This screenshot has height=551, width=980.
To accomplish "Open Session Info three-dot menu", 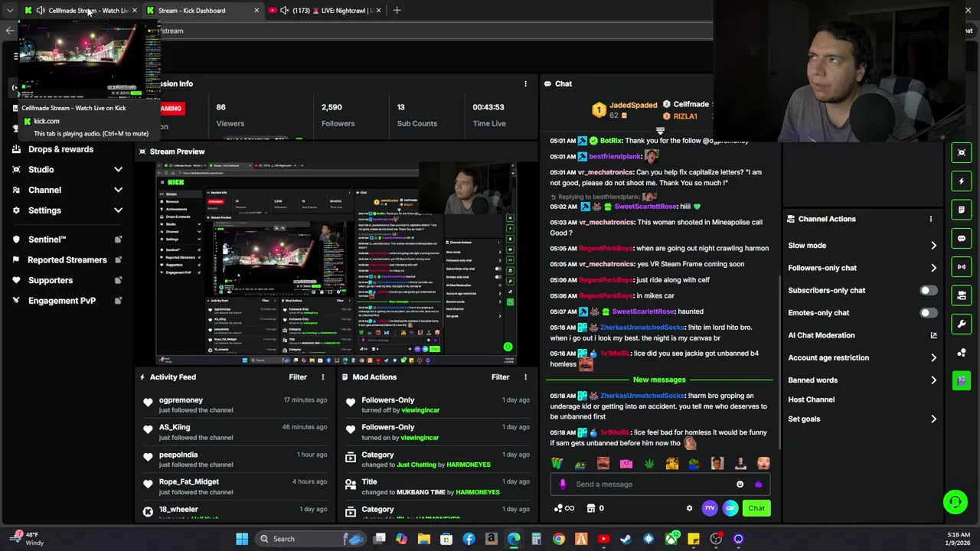I will coord(525,83).
